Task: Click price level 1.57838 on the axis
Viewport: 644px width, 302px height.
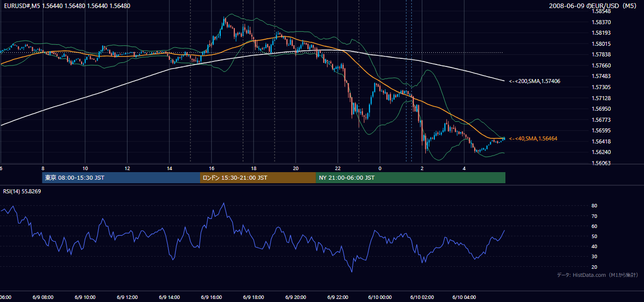Action: pos(602,54)
